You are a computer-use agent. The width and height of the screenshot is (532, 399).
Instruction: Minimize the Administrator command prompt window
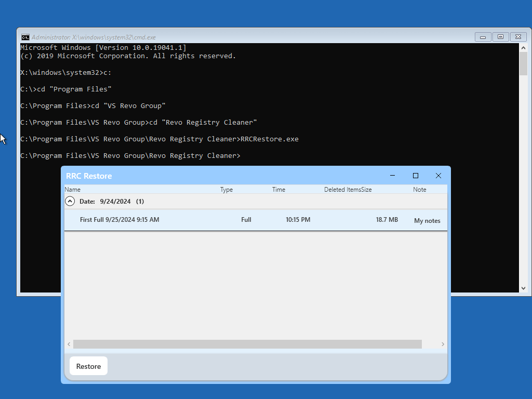point(483,37)
